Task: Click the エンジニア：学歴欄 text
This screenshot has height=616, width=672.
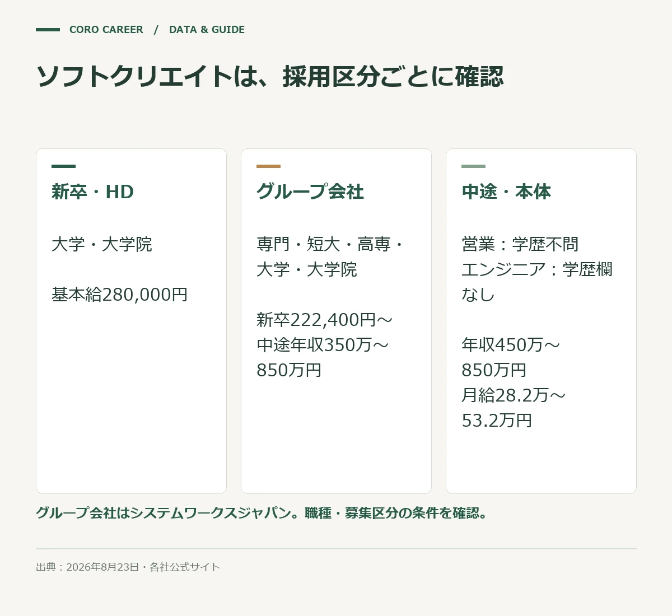Action: 537,269
